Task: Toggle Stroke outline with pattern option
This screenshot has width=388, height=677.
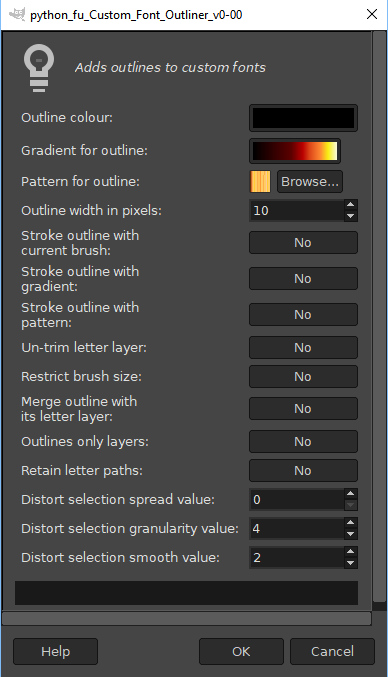Action: (x=303, y=314)
